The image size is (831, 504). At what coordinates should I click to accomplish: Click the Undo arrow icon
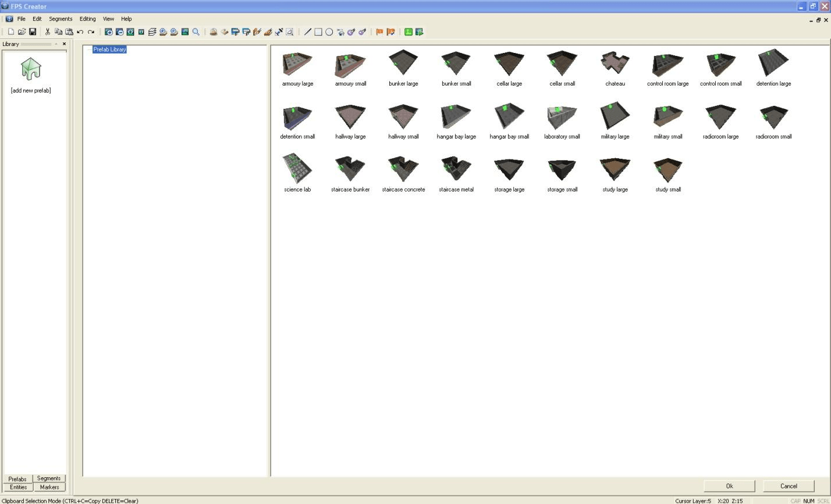click(x=80, y=32)
